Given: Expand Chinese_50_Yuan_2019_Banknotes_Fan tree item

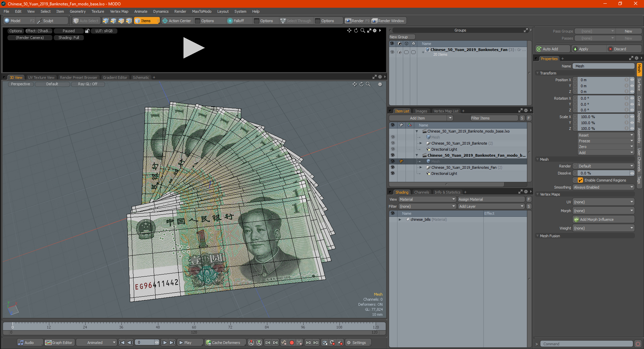Looking at the screenshot, I should tap(421, 167).
